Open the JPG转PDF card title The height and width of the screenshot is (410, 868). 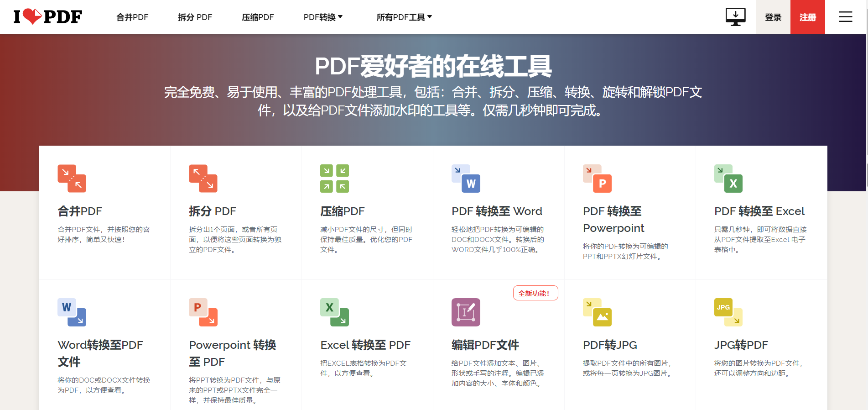point(741,345)
